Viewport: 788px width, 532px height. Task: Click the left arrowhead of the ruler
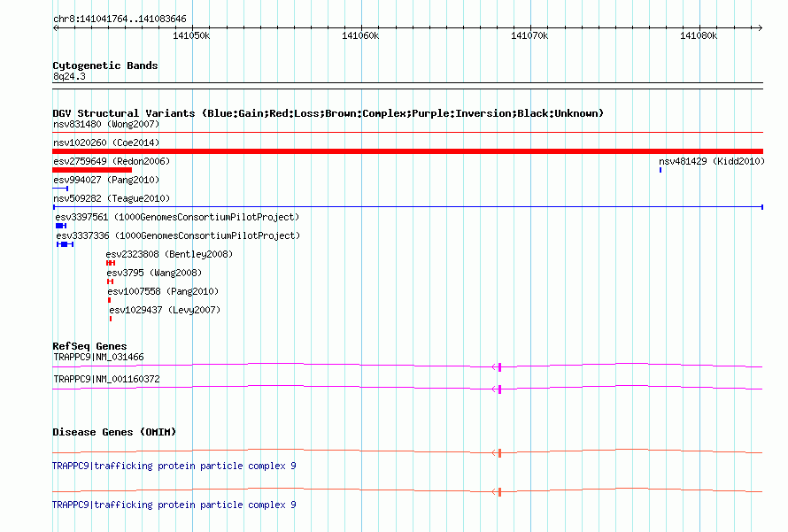(55, 27)
